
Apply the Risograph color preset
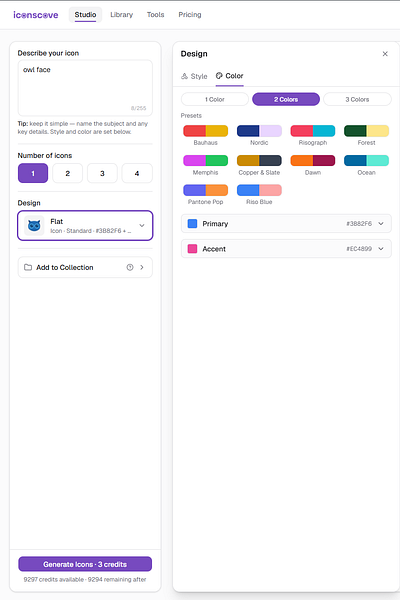pyautogui.click(x=313, y=131)
